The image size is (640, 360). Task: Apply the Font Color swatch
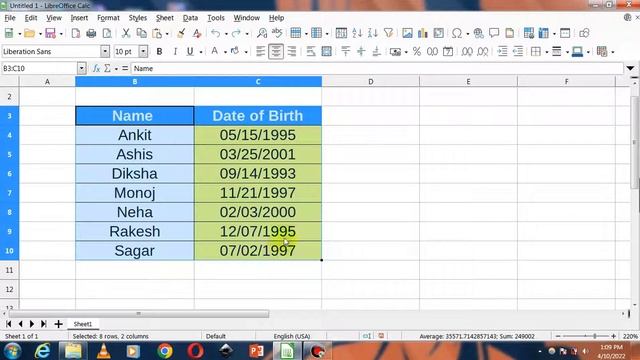point(214,51)
